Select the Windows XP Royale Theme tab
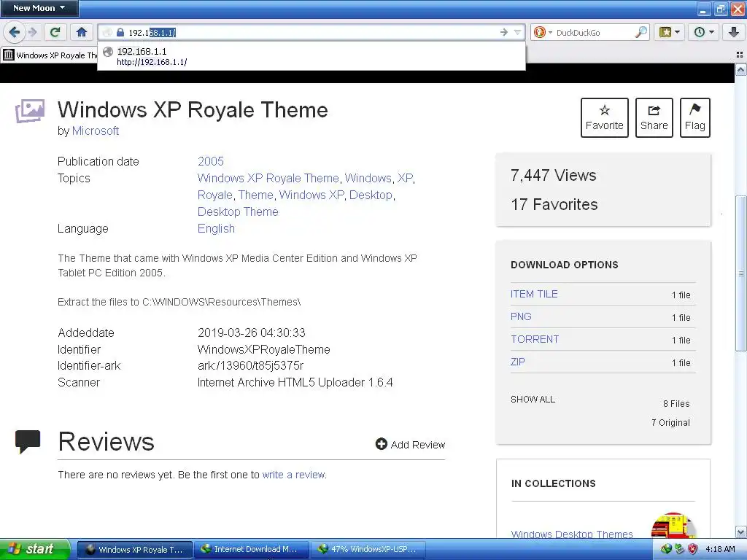 (50, 55)
